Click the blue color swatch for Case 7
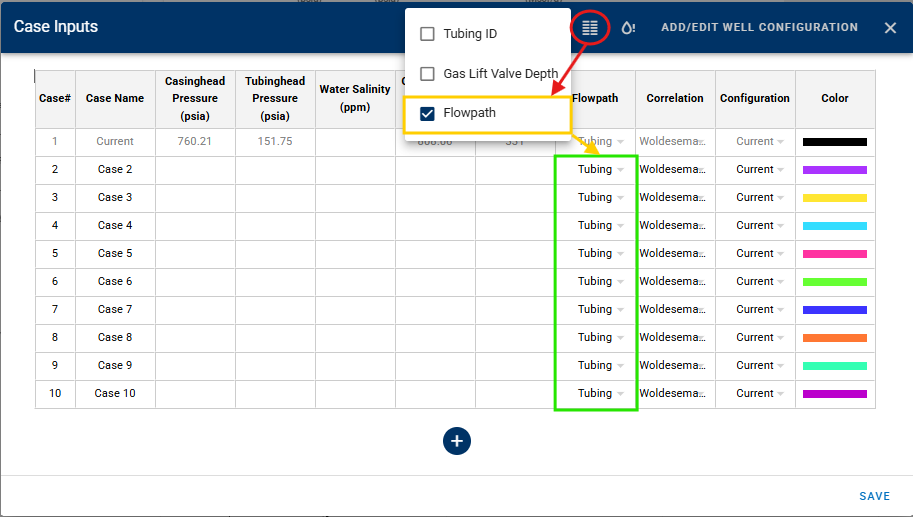This screenshot has width=913, height=517. coord(834,310)
